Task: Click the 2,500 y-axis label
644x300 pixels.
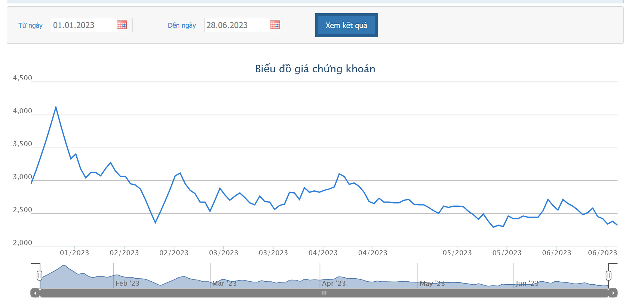Action: 22,210
